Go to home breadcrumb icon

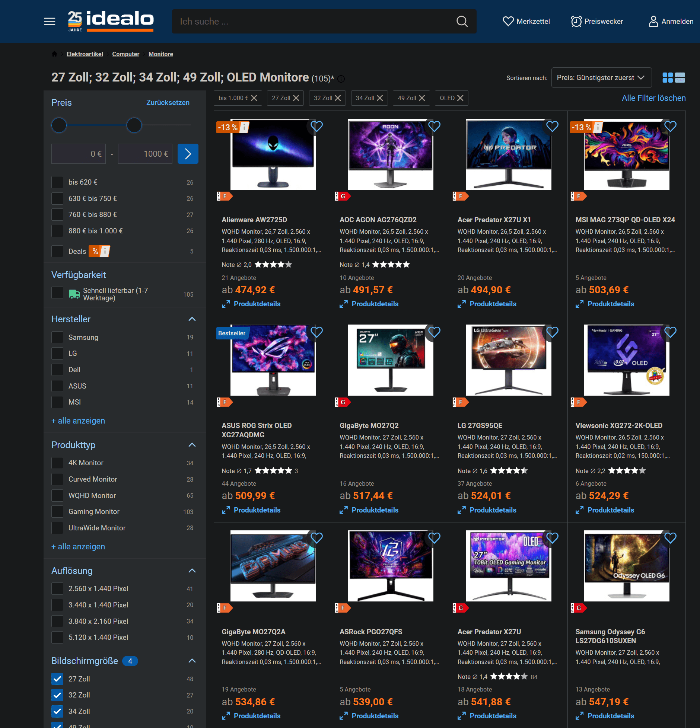(54, 54)
